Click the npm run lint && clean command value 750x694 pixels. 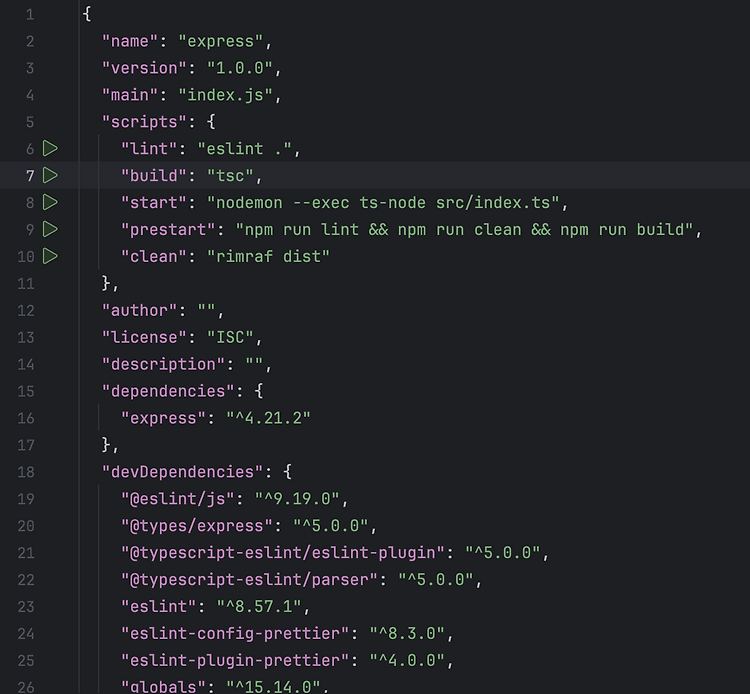click(x=464, y=230)
